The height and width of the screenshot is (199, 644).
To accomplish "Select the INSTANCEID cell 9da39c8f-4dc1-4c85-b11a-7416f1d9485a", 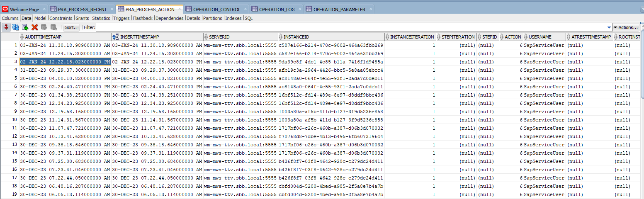I will tap(331, 62).
